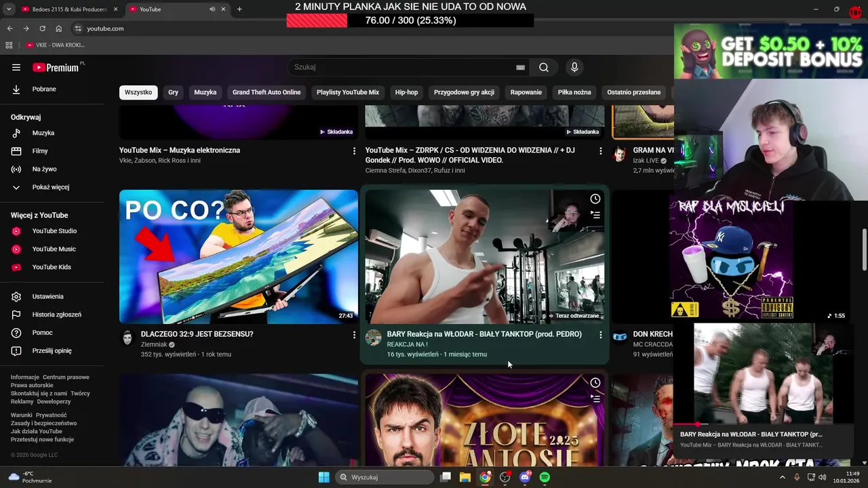The image size is (868, 488).
Task: Go to browser home button
Action: (58, 28)
